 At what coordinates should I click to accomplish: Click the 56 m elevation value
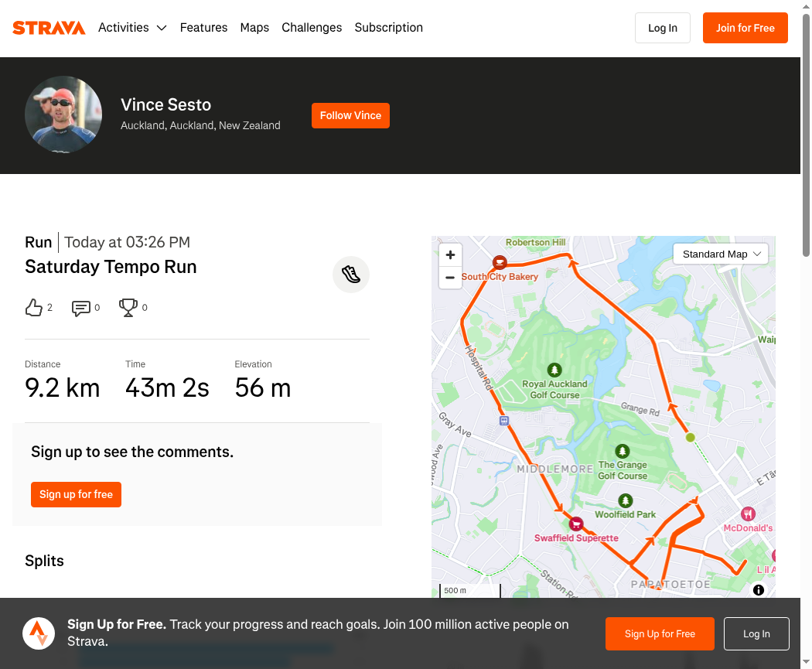pyautogui.click(x=263, y=387)
